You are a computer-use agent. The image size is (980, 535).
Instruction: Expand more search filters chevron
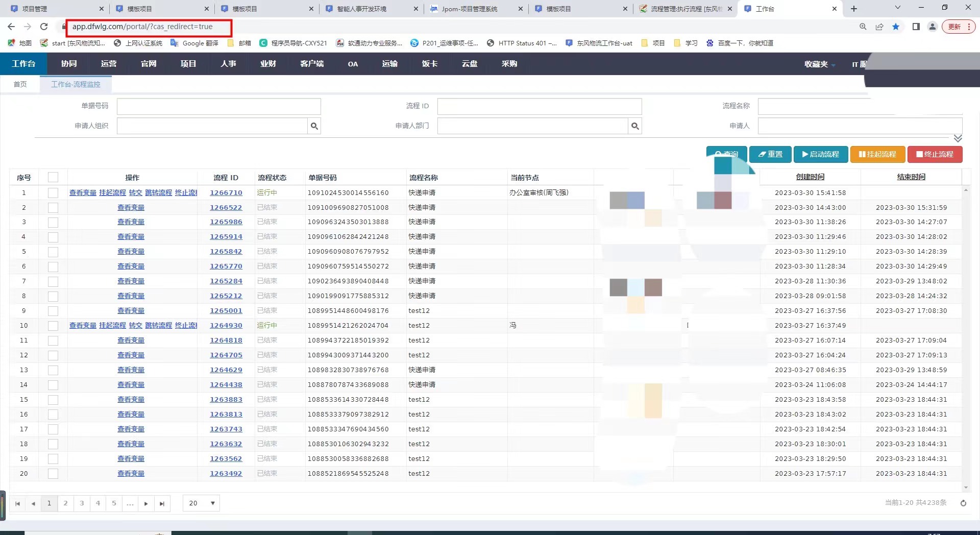pos(958,138)
